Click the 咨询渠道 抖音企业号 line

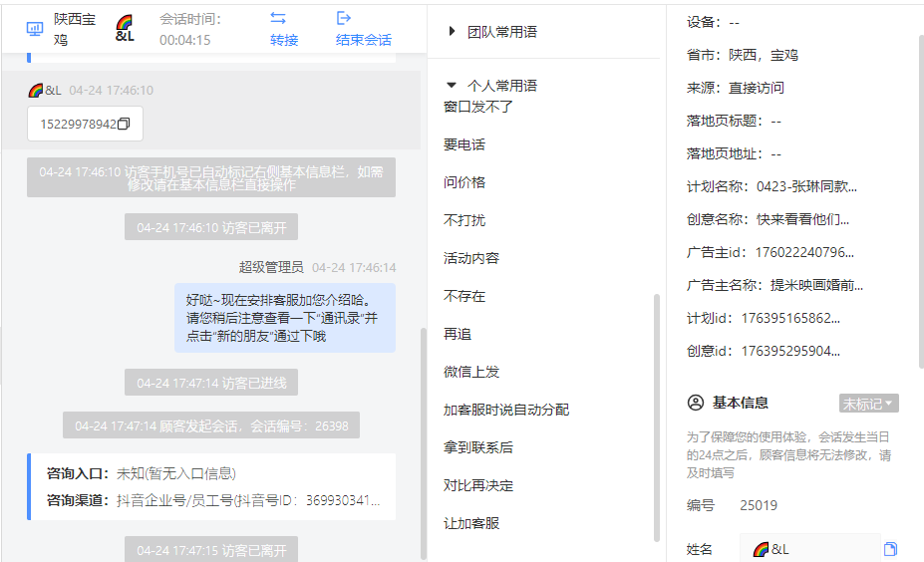(213, 500)
